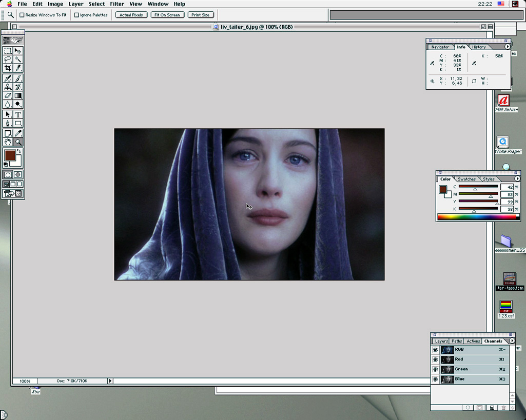Image resolution: width=526 pixels, height=420 pixels.
Task: Open status bar Doc info popup arrow
Action: click(110, 381)
